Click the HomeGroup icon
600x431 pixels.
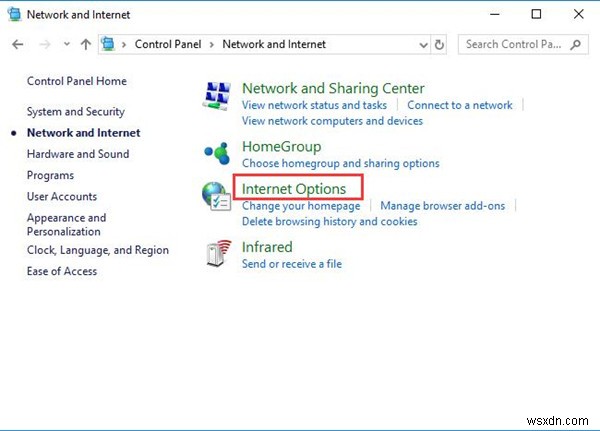(x=217, y=153)
